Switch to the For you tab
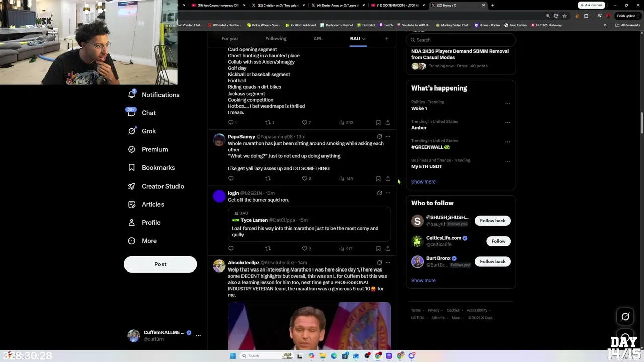The image size is (644, 362). tap(229, 39)
